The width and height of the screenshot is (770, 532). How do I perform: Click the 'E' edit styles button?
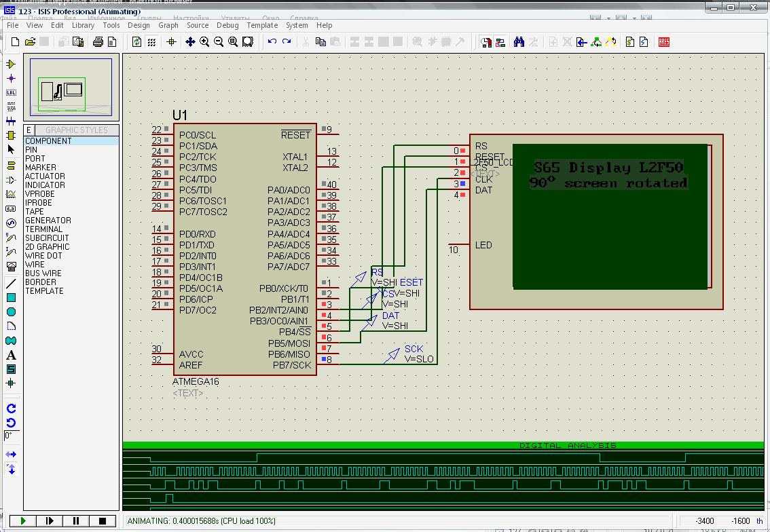tap(29, 130)
